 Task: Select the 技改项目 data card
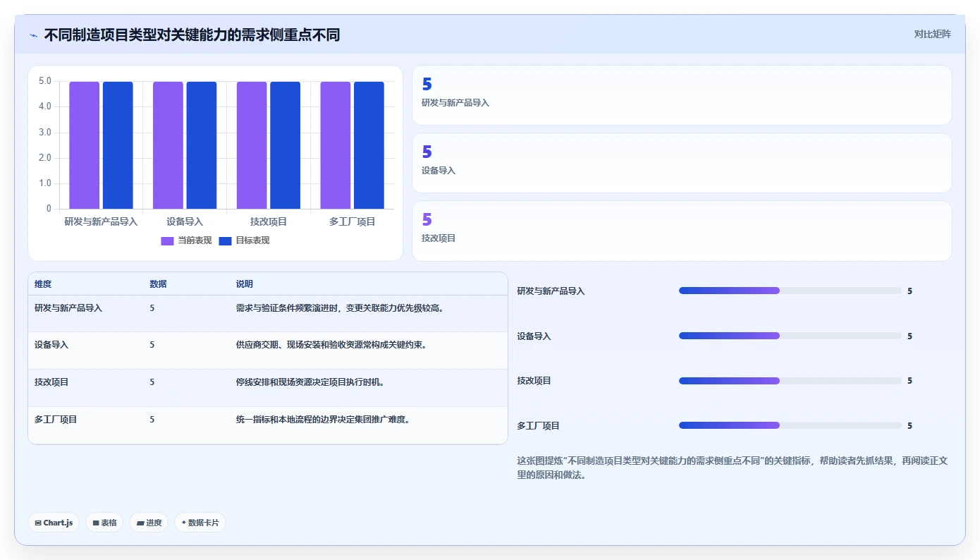(682, 231)
